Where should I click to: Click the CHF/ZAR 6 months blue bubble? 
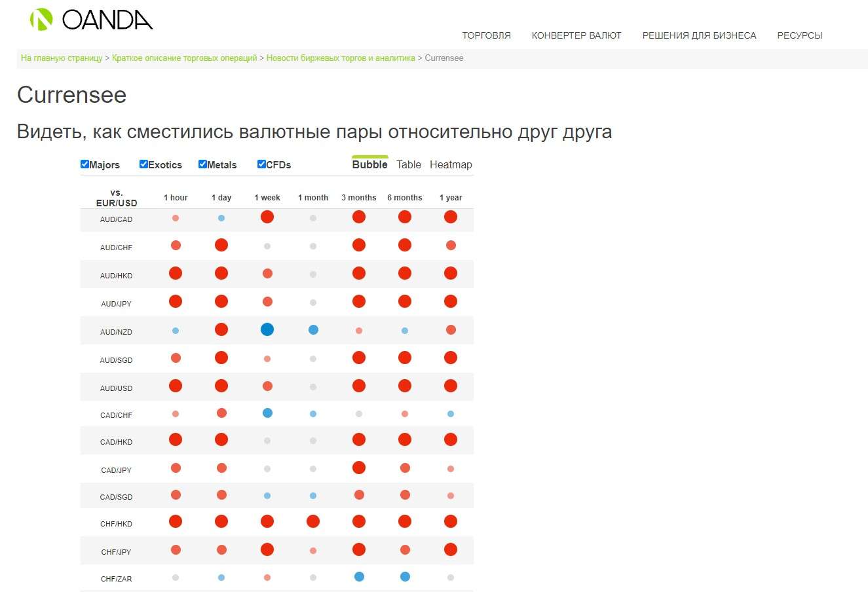(405, 576)
